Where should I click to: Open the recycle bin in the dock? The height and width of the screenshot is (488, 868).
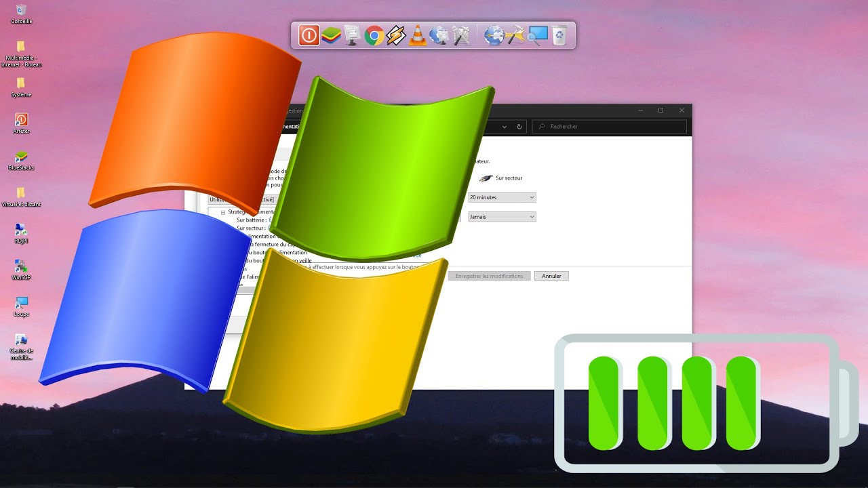tap(559, 35)
